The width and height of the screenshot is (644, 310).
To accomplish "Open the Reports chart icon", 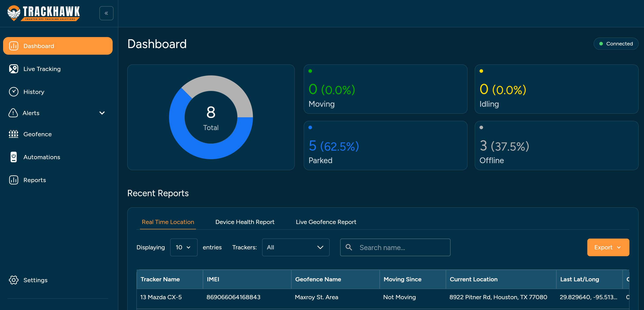I will coord(13,180).
